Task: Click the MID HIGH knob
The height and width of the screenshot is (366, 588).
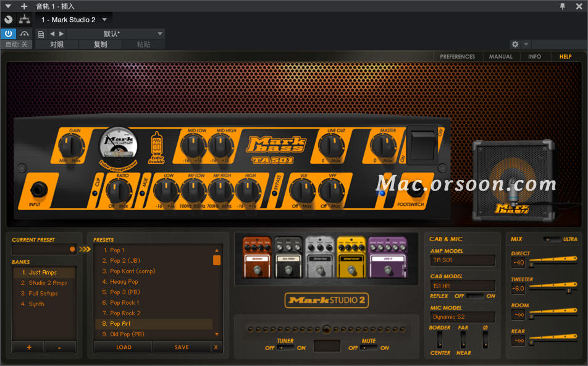Action: [221, 147]
